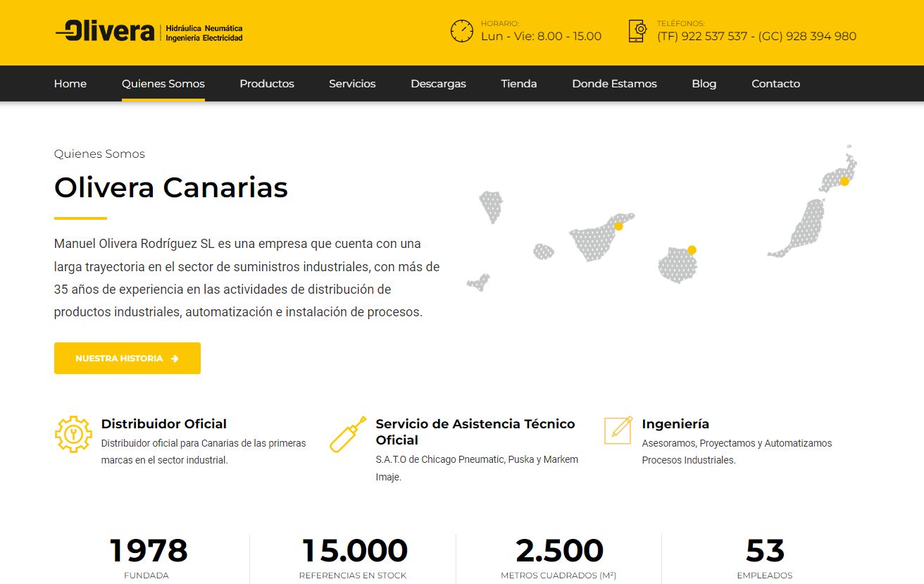Open Donde Estamos in navigation
The image size is (924, 584).
[614, 84]
